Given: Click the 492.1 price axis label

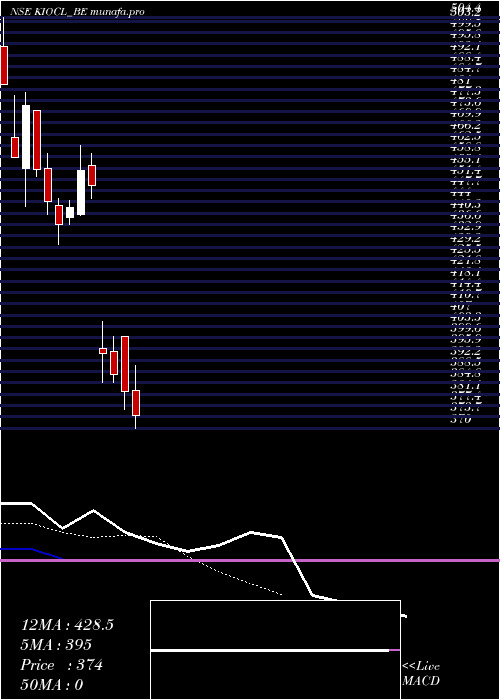Looking at the screenshot, I should 465,46.
